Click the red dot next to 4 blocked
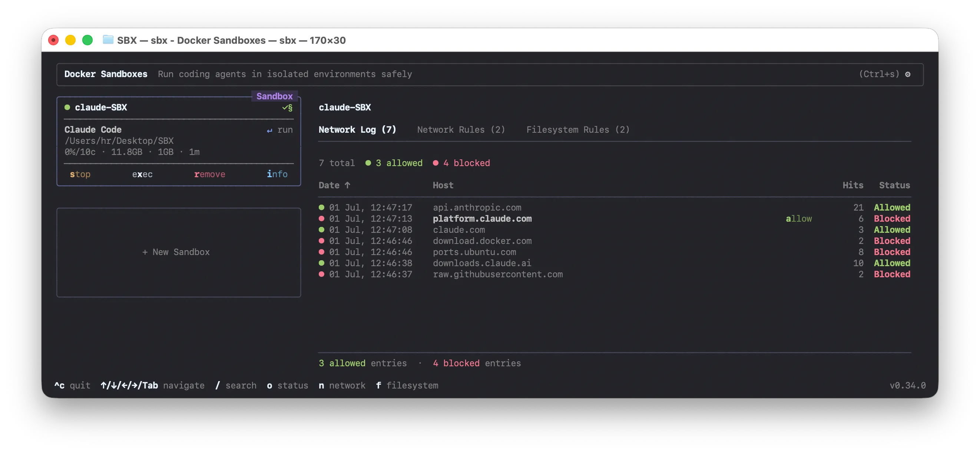 (x=436, y=163)
